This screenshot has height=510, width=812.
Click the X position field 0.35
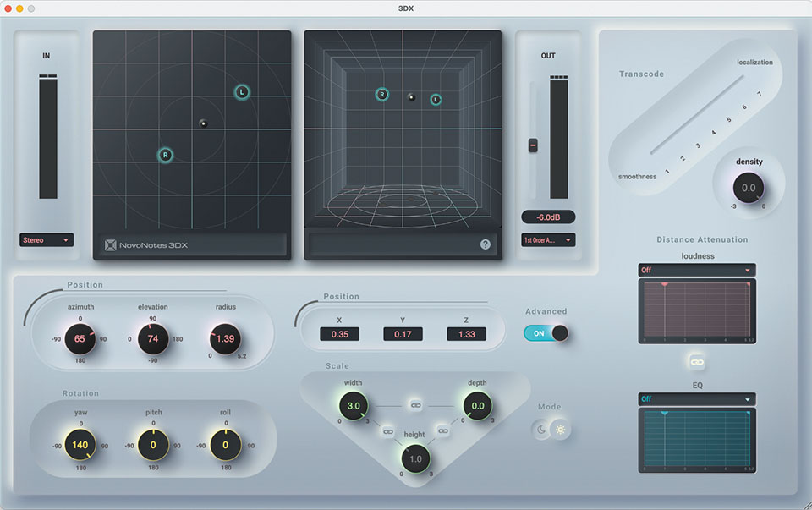pyautogui.click(x=340, y=334)
